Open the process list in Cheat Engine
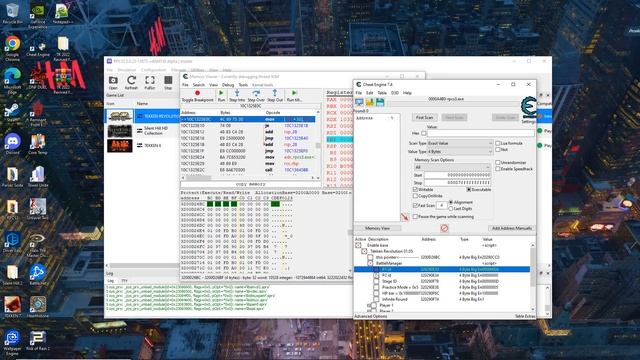The image size is (640, 360). point(359,102)
